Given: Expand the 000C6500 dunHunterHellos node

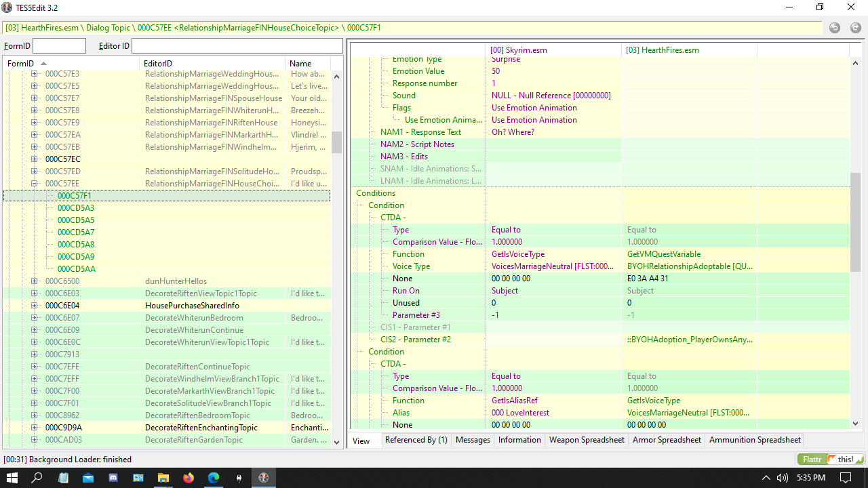Looking at the screenshot, I should tap(35, 281).
